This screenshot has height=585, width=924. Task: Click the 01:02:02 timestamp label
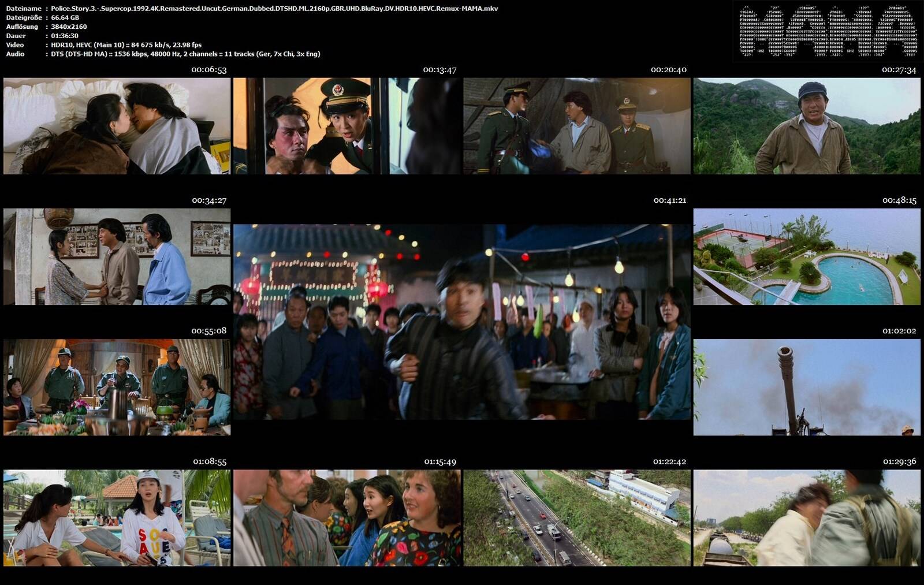tap(899, 331)
